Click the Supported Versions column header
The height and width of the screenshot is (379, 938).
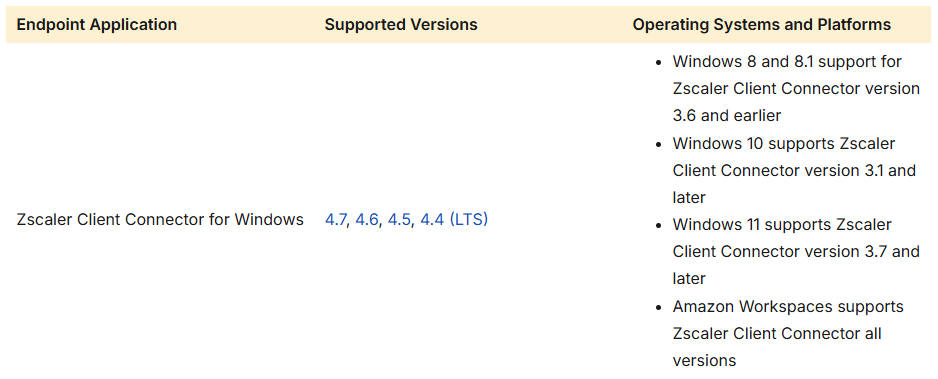click(401, 25)
